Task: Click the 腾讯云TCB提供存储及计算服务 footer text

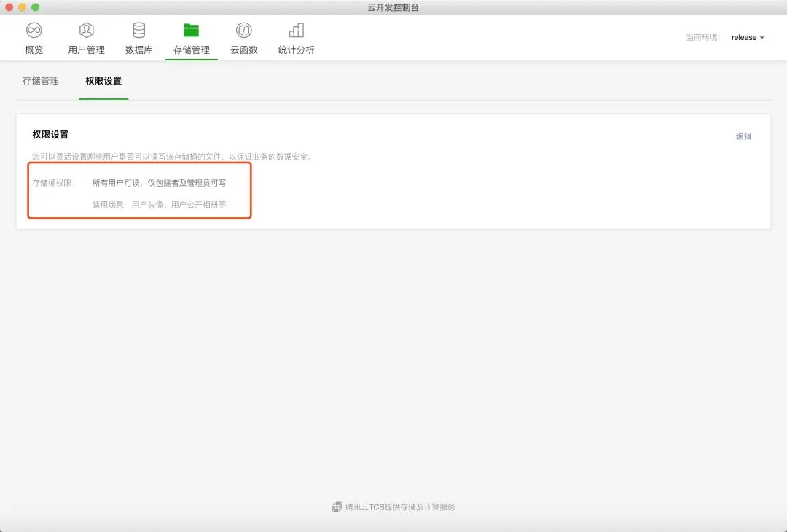Action: (x=400, y=507)
